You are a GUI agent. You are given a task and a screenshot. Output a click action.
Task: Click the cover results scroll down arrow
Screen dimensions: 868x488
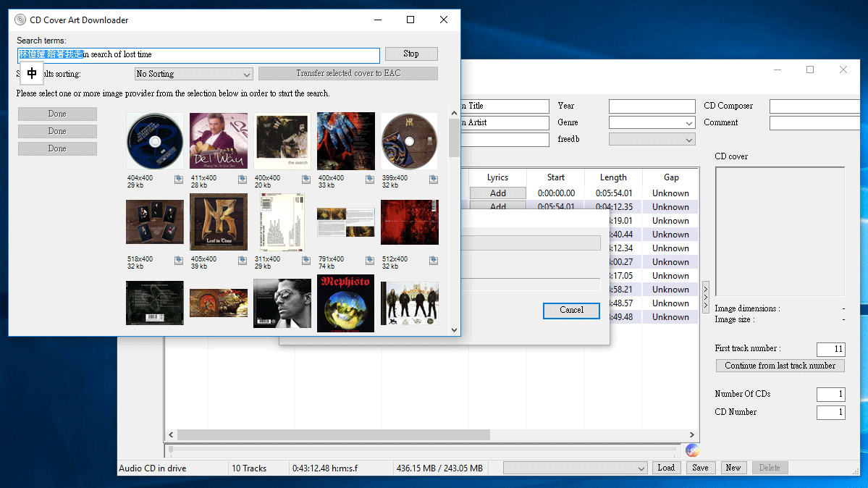click(x=455, y=330)
